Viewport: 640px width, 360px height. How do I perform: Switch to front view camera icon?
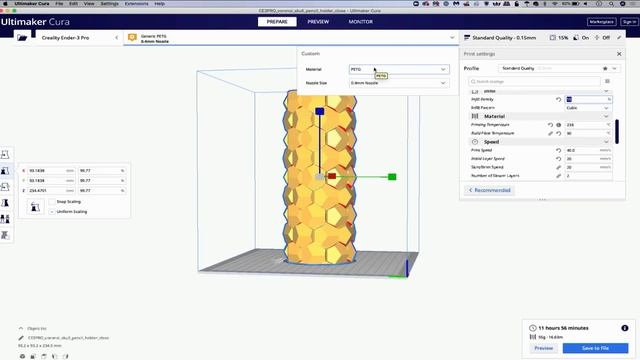pyautogui.click(x=33, y=356)
